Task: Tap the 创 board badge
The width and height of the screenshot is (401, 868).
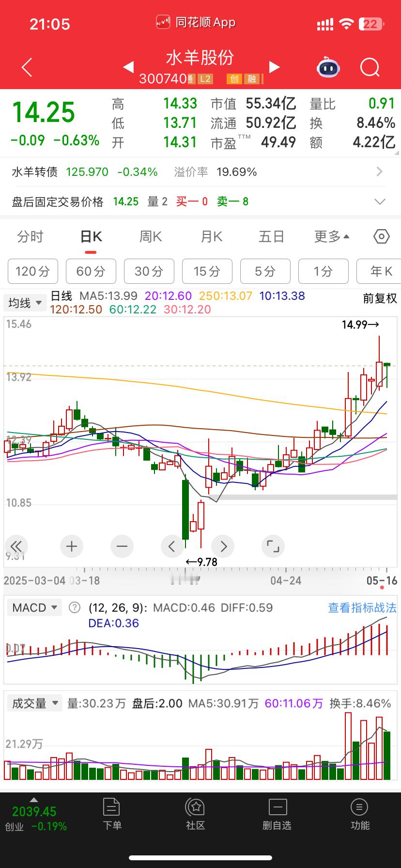Action: coord(235,79)
